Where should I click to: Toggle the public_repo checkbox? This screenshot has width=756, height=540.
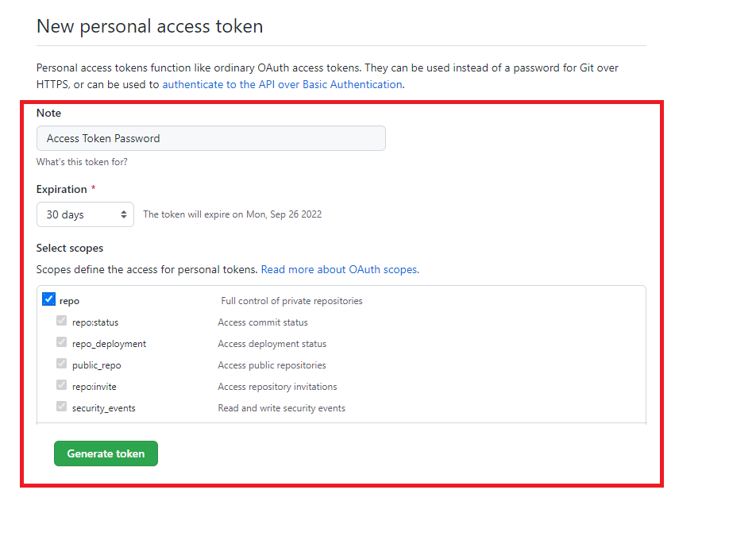61,364
